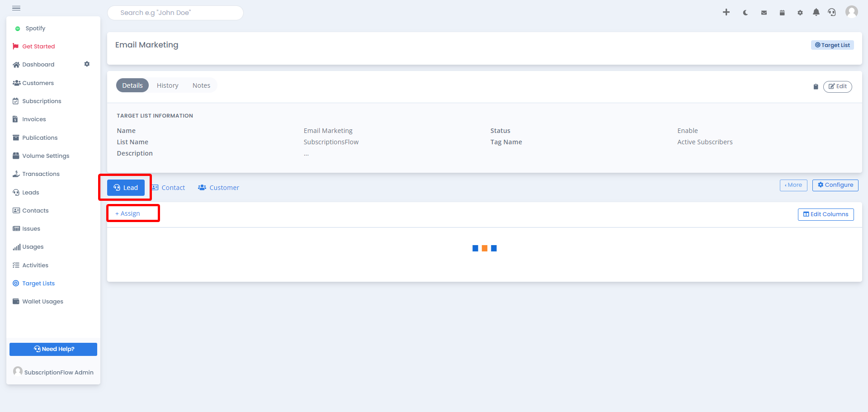Open the calendar icon in header

point(782,13)
